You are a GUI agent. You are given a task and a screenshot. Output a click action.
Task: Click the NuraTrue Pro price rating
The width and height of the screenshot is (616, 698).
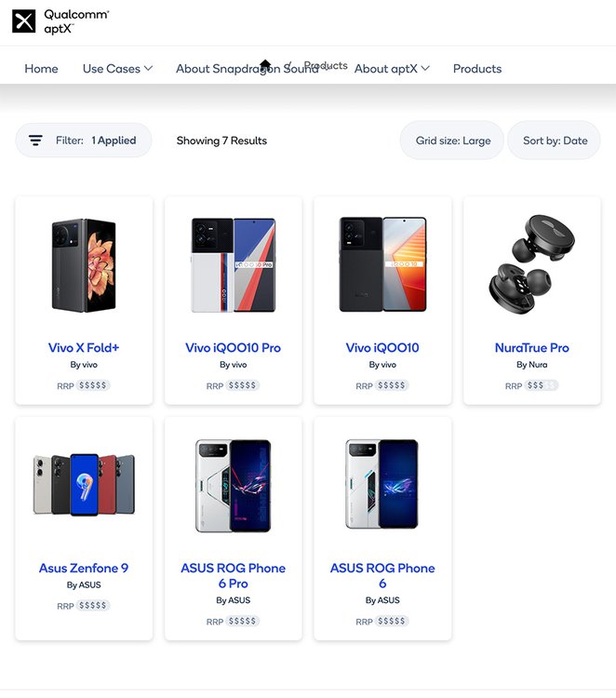tap(541, 385)
